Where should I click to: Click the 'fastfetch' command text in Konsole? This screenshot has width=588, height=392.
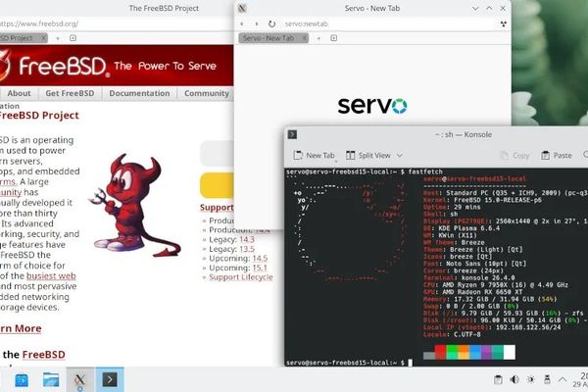point(425,171)
